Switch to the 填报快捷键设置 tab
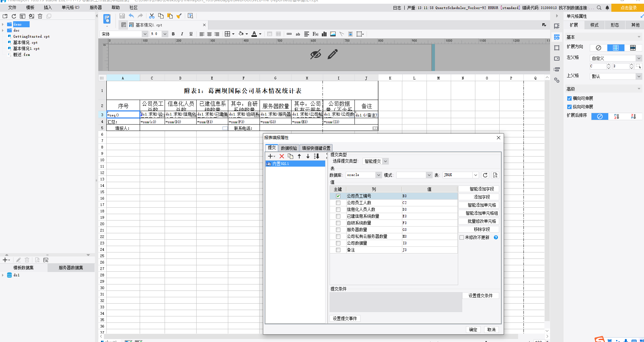Screen dimensions: 644x342 pos(316,148)
